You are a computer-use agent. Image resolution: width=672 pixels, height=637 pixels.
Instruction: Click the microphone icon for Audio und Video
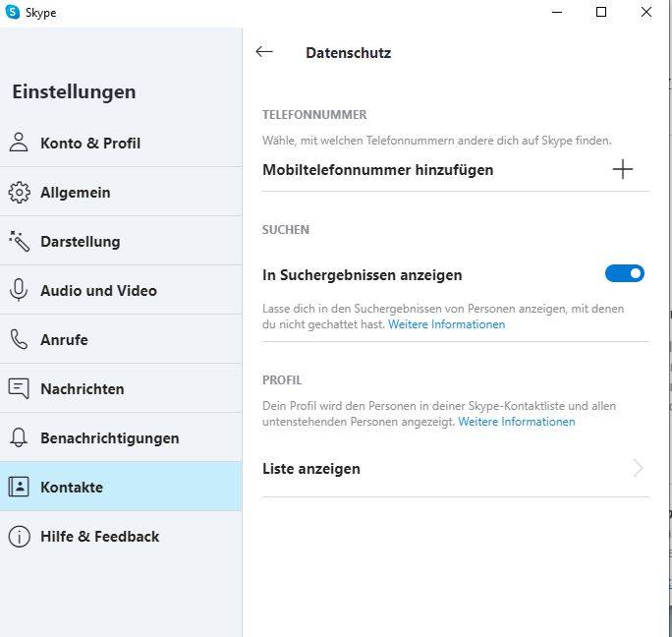pyautogui.click(x=19, y=290)
